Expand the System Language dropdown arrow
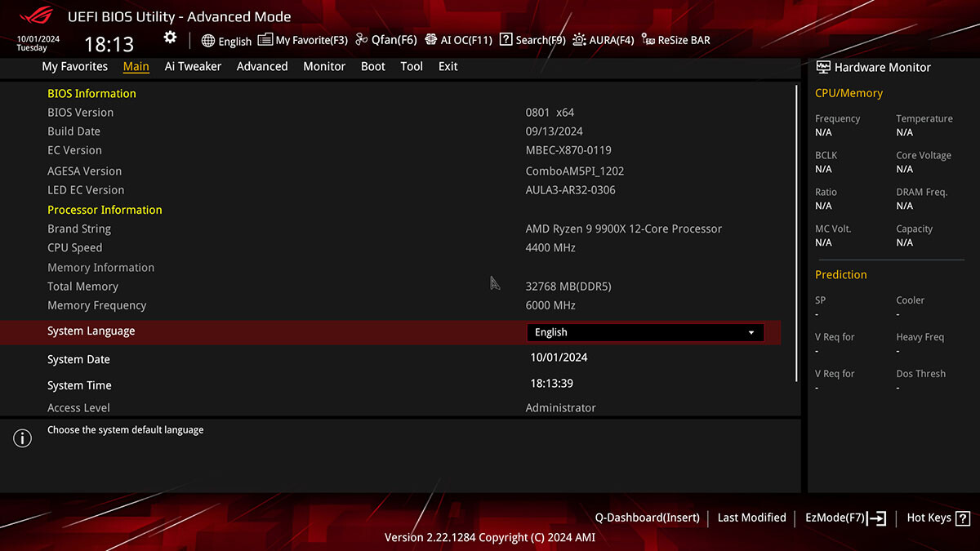This screenshot has height=551, width=980. [x=751, y=333]
